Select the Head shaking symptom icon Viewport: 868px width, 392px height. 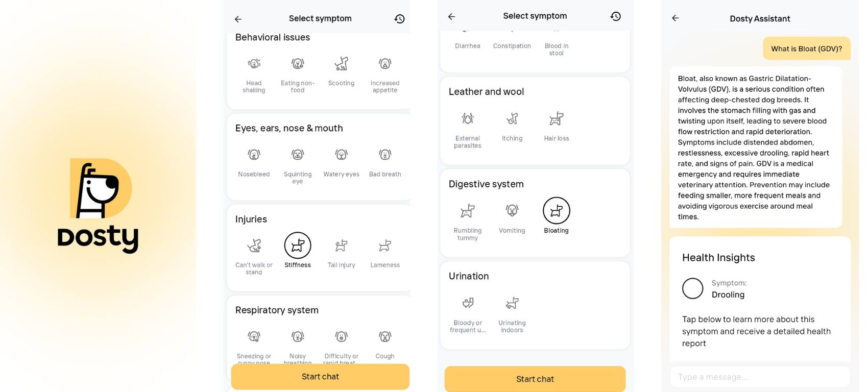[x=254, y=64]
